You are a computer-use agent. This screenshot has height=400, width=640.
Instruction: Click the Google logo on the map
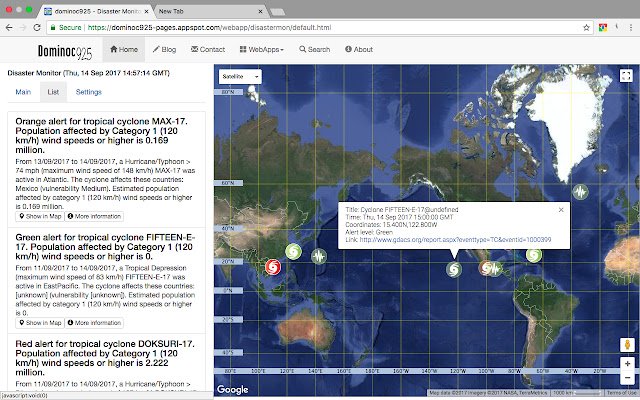233,390
